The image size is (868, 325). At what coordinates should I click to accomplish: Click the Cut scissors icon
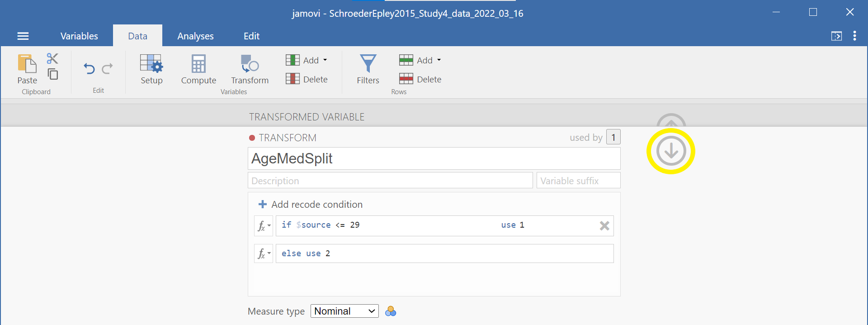point(52,58)
